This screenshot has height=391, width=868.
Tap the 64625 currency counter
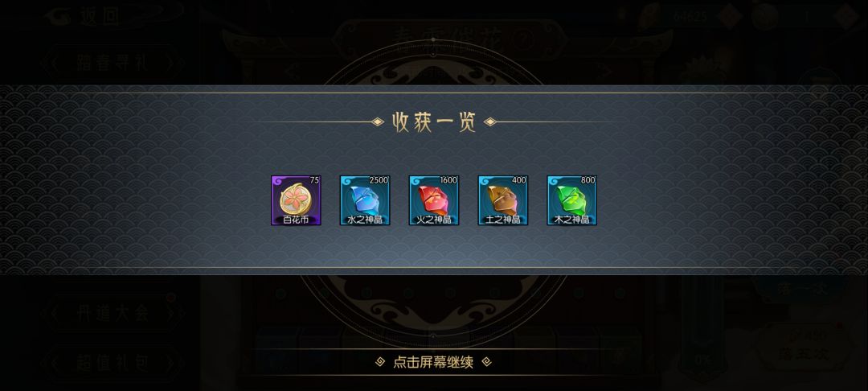(690, 17)
